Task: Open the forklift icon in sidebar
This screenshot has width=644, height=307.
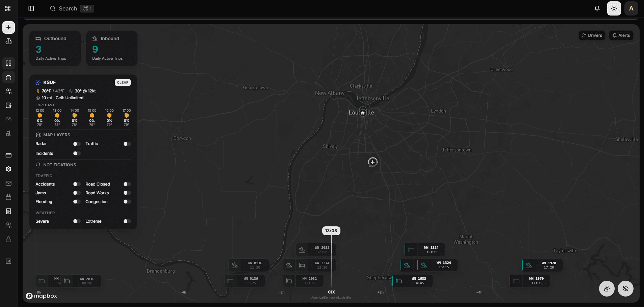Action: tap(8, 133)
